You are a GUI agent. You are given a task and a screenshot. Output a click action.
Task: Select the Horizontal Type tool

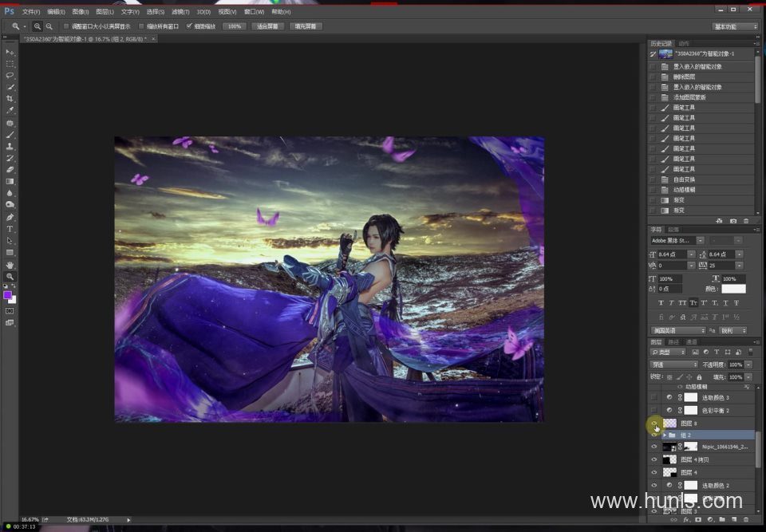10,229
